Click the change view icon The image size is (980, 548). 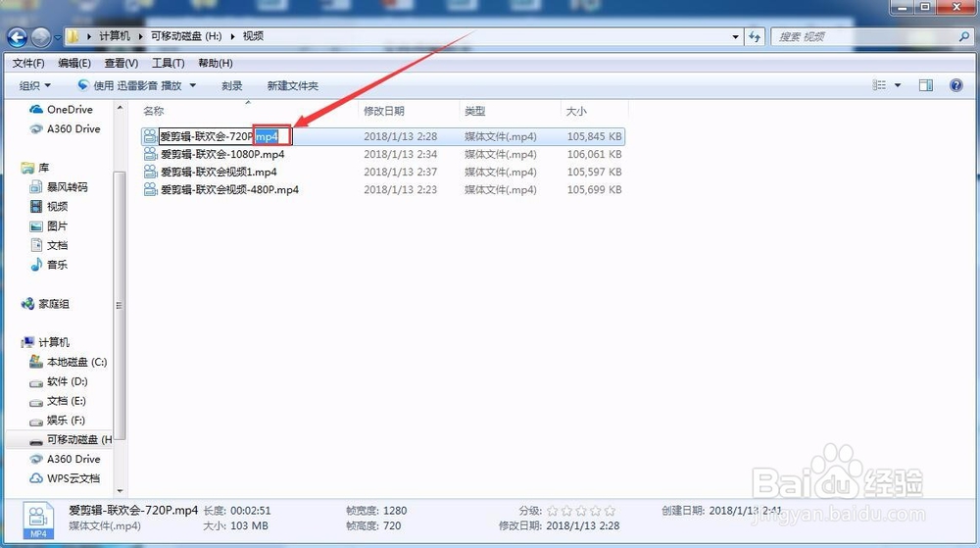[879, 85]
